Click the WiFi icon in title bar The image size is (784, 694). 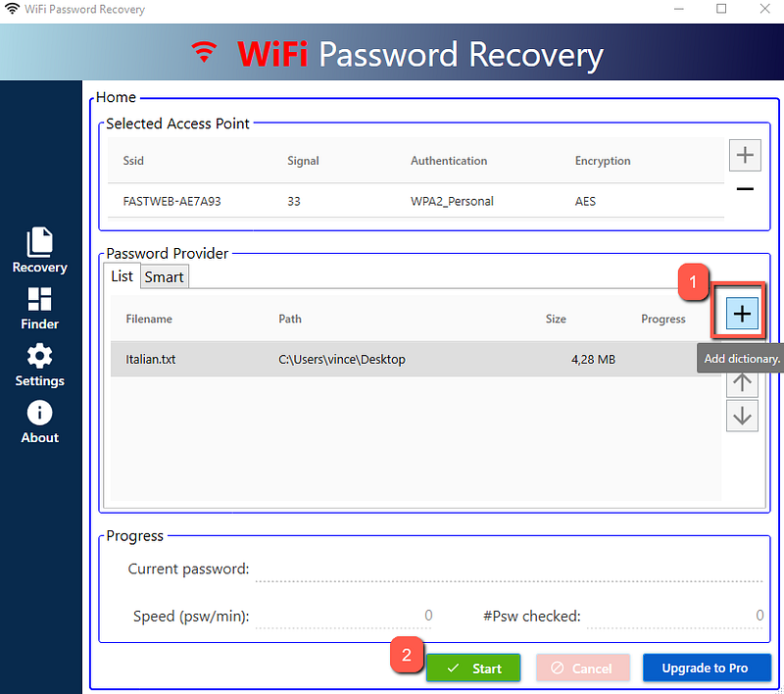(12, 9)
